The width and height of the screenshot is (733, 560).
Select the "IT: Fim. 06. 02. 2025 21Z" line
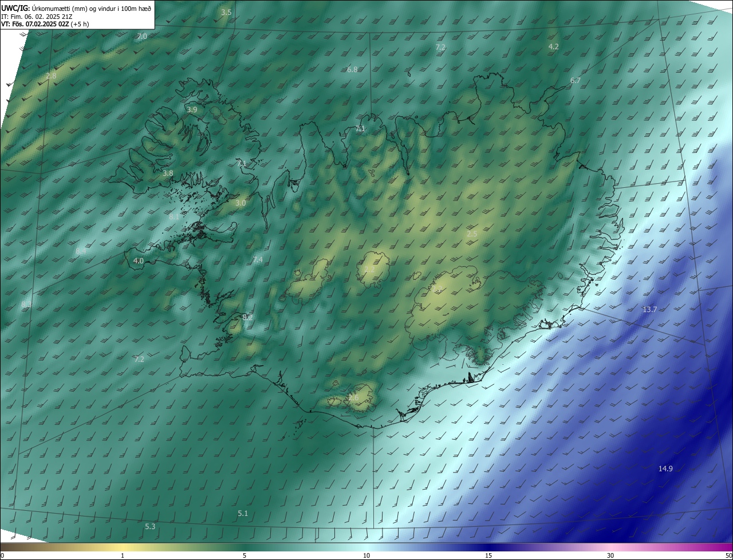(x=36, y=17)
